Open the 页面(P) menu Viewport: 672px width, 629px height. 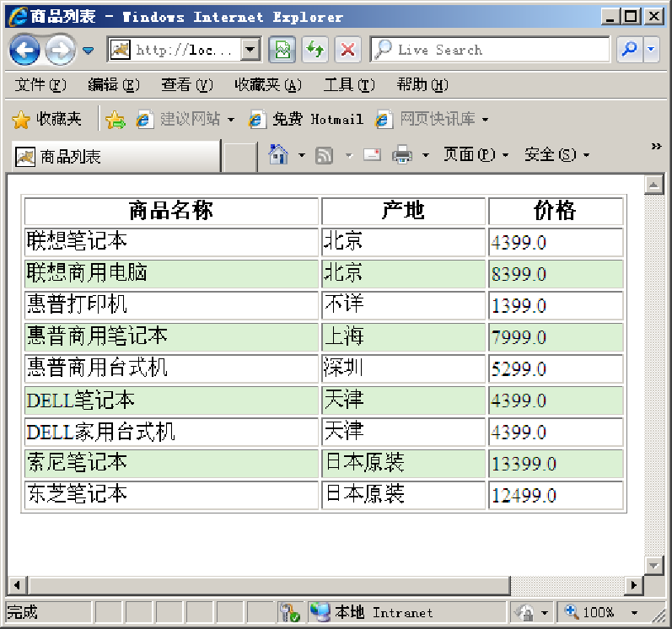(x=476, y=154)
